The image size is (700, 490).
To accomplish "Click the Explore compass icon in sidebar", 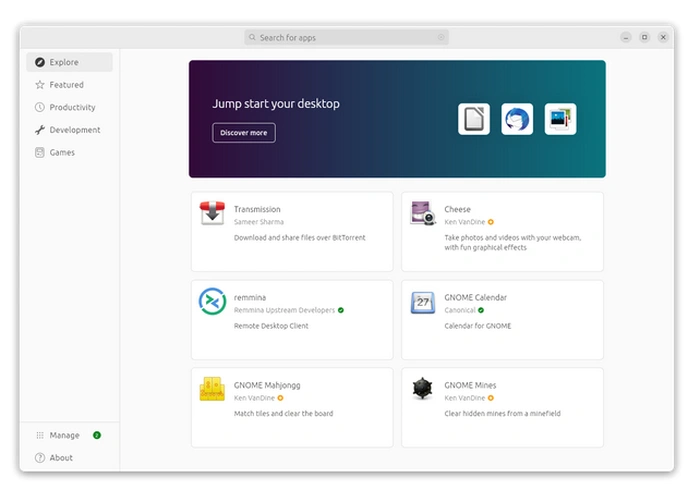I will (x=40, y=62).
